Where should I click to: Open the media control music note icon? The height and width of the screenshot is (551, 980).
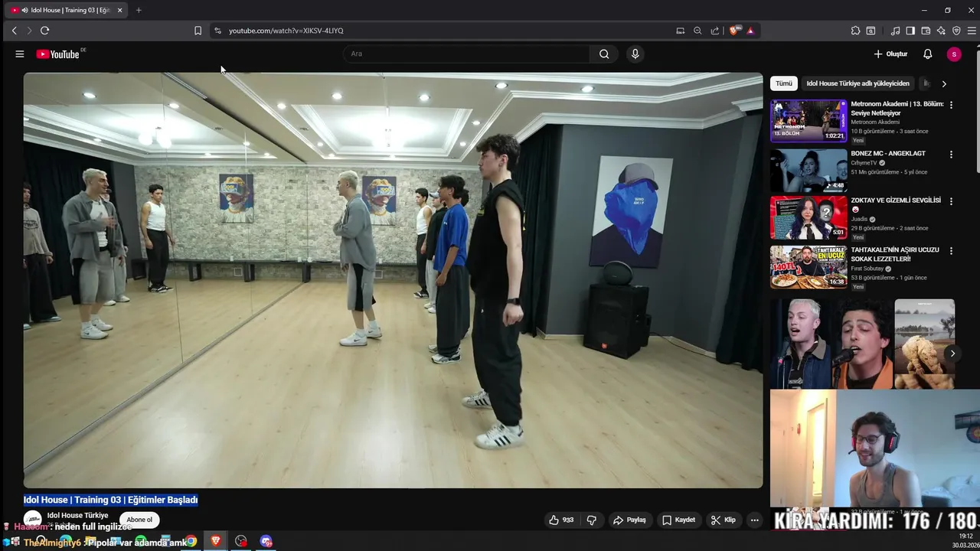pyautogui.click(x=895, y=31)
